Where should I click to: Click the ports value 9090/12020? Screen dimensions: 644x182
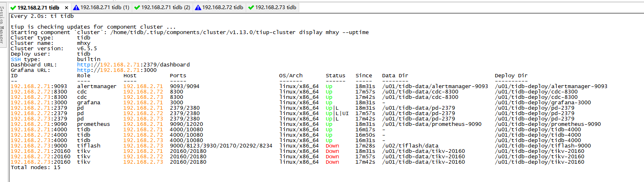click(x=186, y=124)
